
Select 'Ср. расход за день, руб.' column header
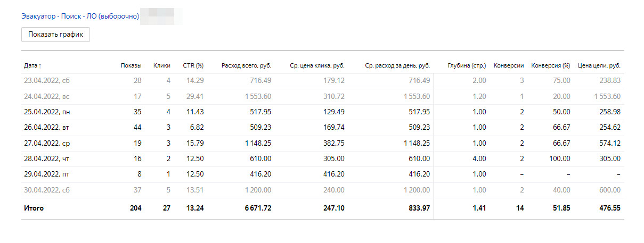tap(397, 65)
